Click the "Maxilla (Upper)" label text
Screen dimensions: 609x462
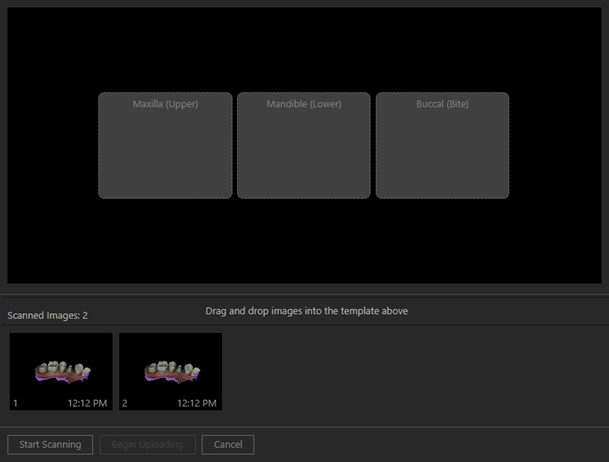(165, 104)
